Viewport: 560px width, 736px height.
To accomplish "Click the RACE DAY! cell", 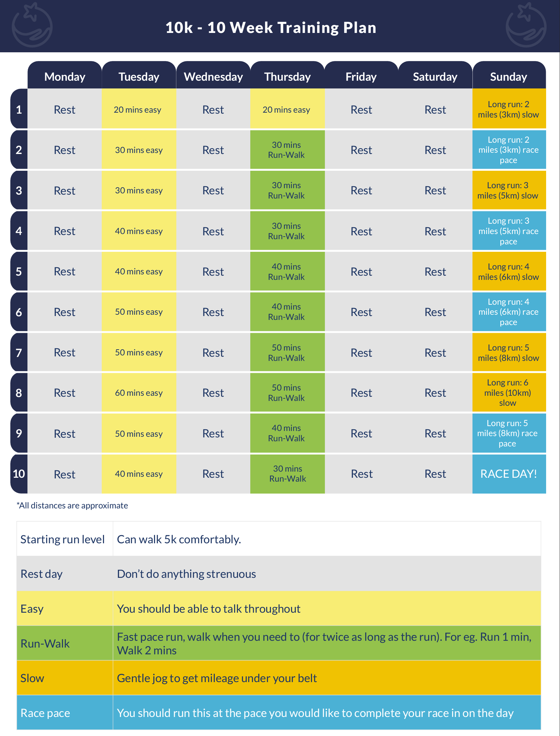I will 508,474.
